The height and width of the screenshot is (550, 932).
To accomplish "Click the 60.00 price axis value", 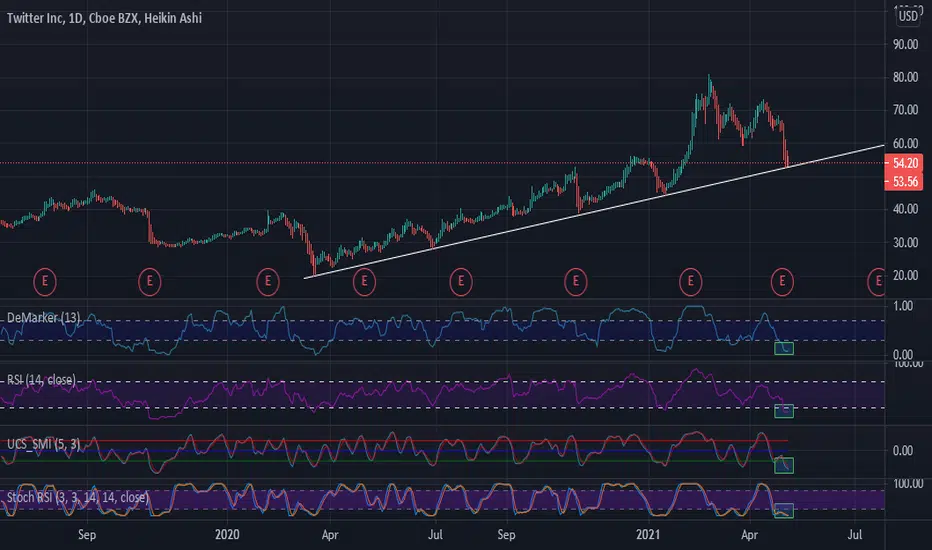I will (905, 143).
